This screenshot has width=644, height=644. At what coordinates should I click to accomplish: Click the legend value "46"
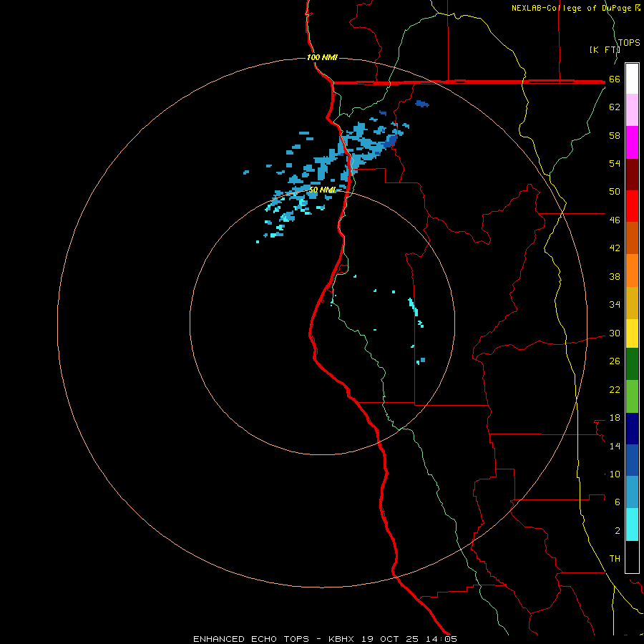[x=615, y=220]
